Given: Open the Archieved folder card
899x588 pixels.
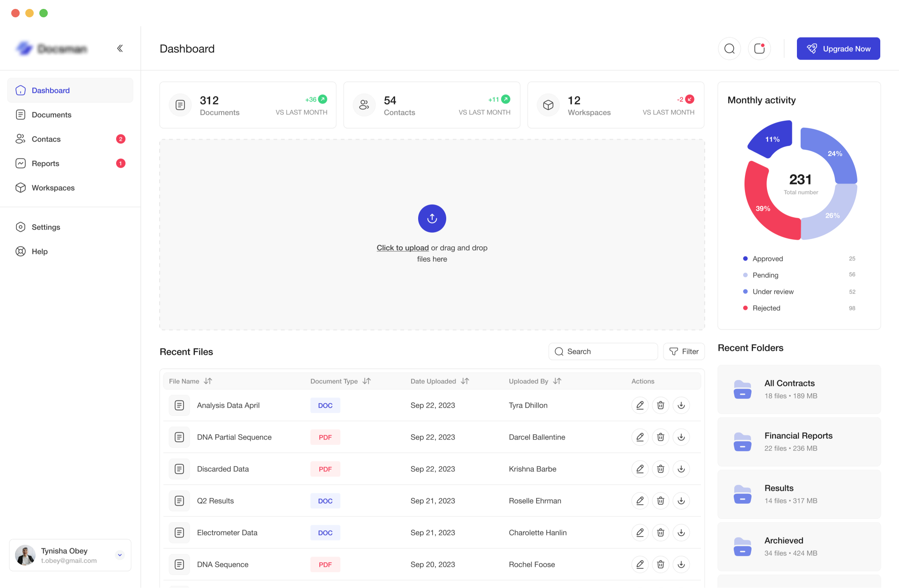Looking at the screenshot, I should coord(799,547).
